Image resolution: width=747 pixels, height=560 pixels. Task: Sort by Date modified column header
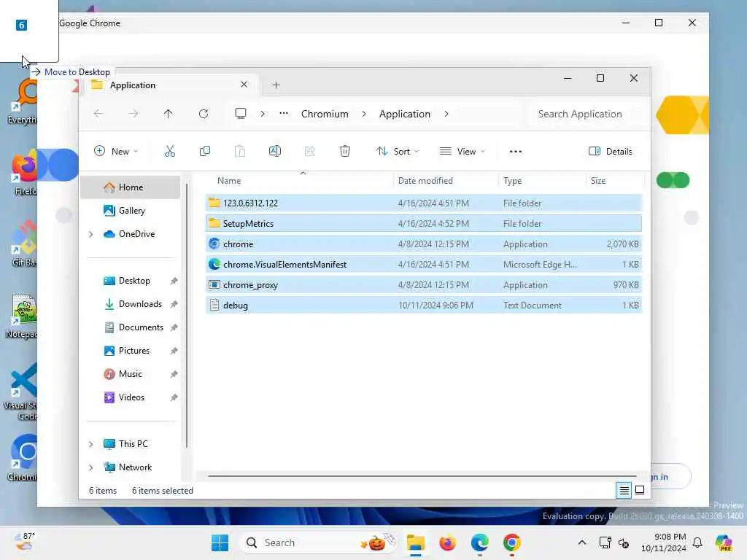(x=446, y=181)
